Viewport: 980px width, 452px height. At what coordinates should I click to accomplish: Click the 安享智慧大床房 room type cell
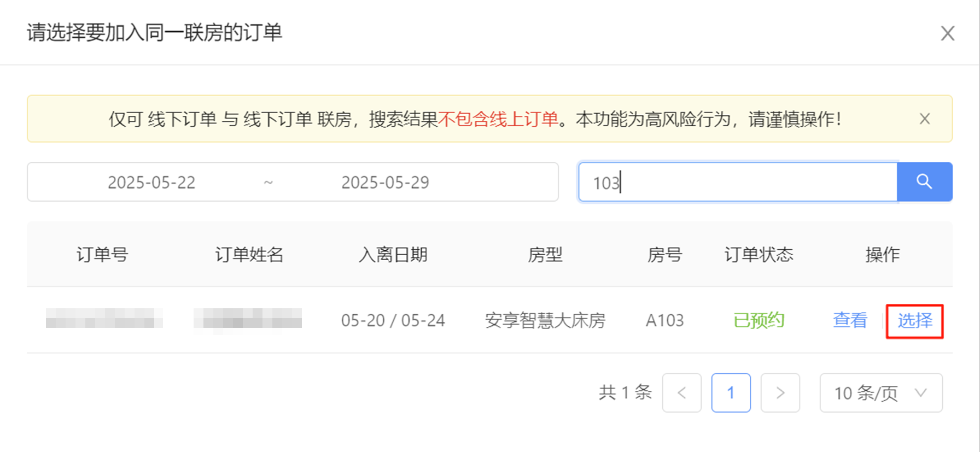[x=545, y=320]
